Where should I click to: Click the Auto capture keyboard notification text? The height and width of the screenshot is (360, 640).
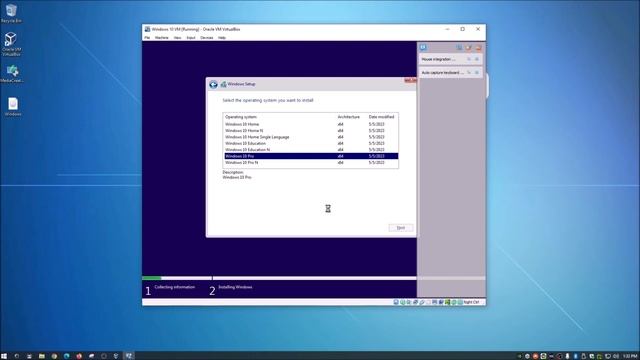(x=442, y=73)
